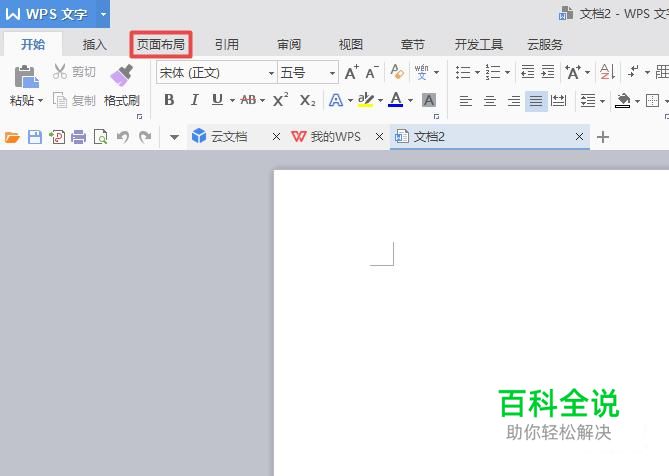669x476 pixels.
Task: Align text left
Action: pos(465,101)
